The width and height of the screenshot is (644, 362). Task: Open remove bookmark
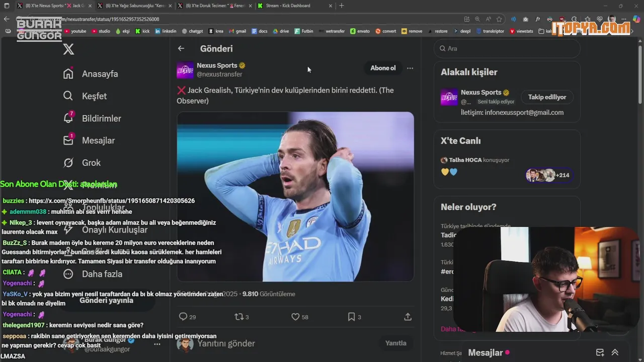click(x=412, y=31)
